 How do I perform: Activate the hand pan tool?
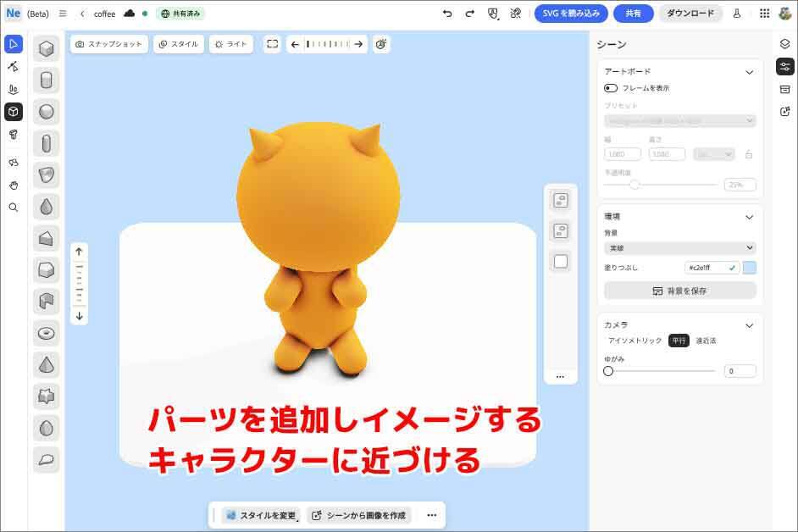click(x=13, y=184)
